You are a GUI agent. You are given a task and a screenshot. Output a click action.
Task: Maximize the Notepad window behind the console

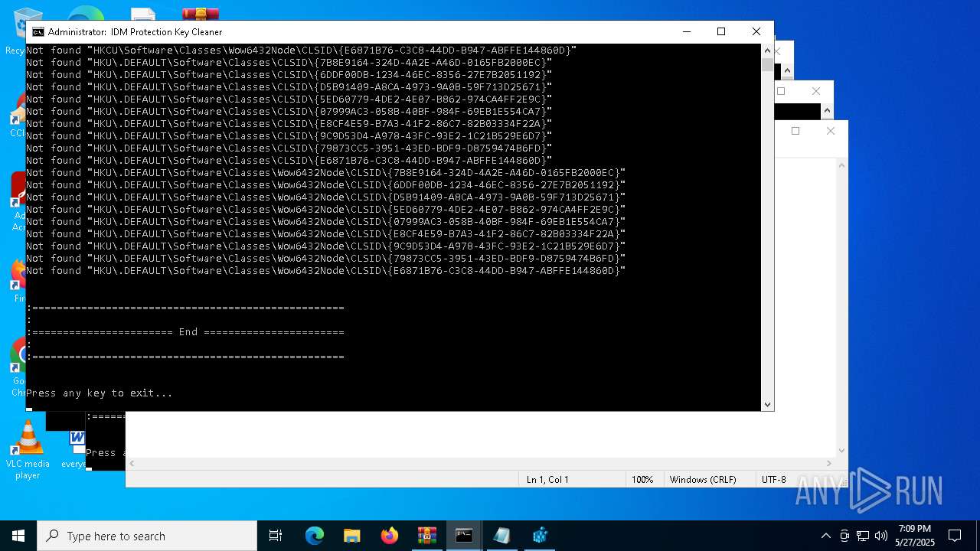coord(795,131)
